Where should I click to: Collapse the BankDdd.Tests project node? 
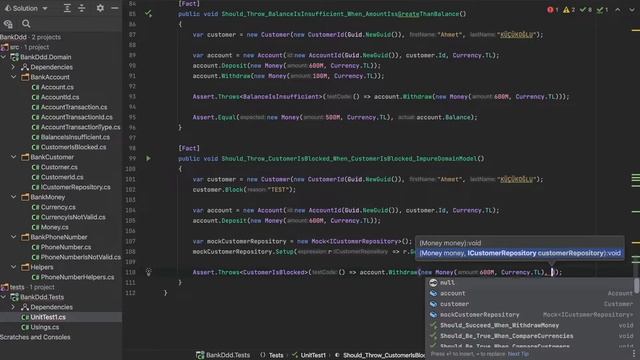coord(4,297)
